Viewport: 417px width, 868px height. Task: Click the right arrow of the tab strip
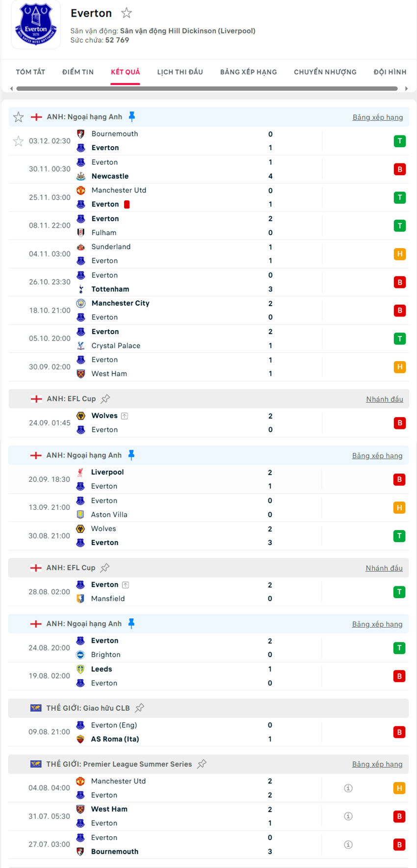click(x=406, y=89)
